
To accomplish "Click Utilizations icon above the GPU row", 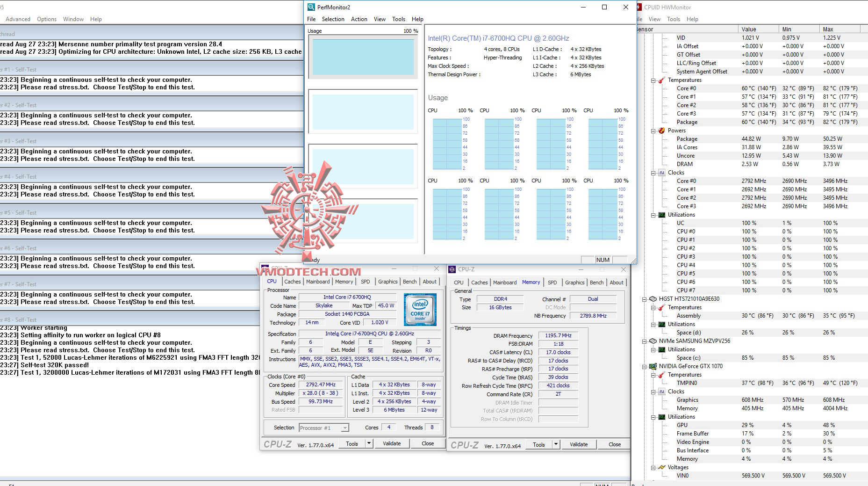I will pyautogui.click(x=661, y=417).
